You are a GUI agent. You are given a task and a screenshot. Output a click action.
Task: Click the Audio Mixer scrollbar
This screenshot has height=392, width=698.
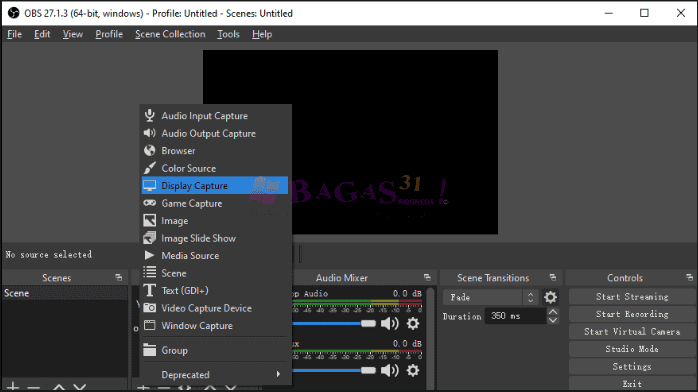(430, 338)
